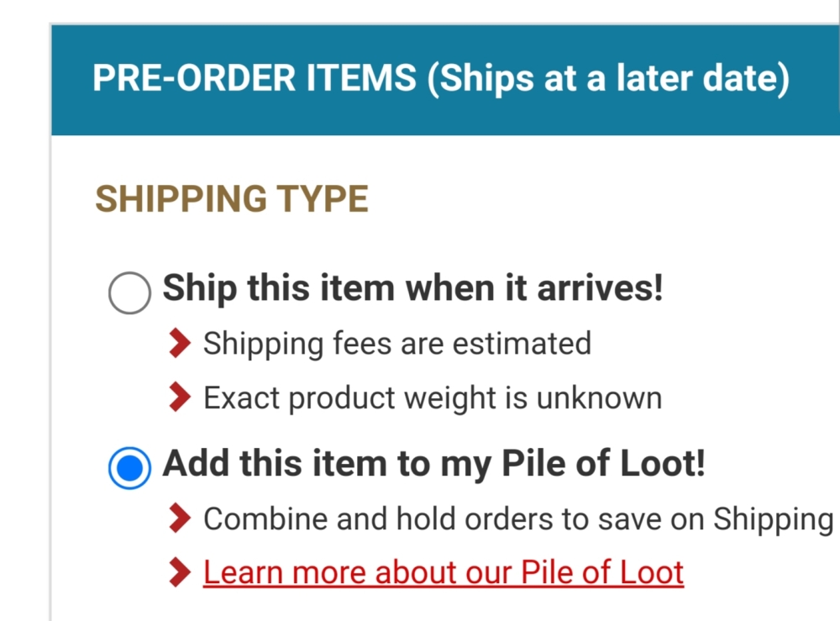Click the red chevron beside 'Combine and hold orders'
The height and width of the screenshot is (621, 840).
(x=180, y=518)
